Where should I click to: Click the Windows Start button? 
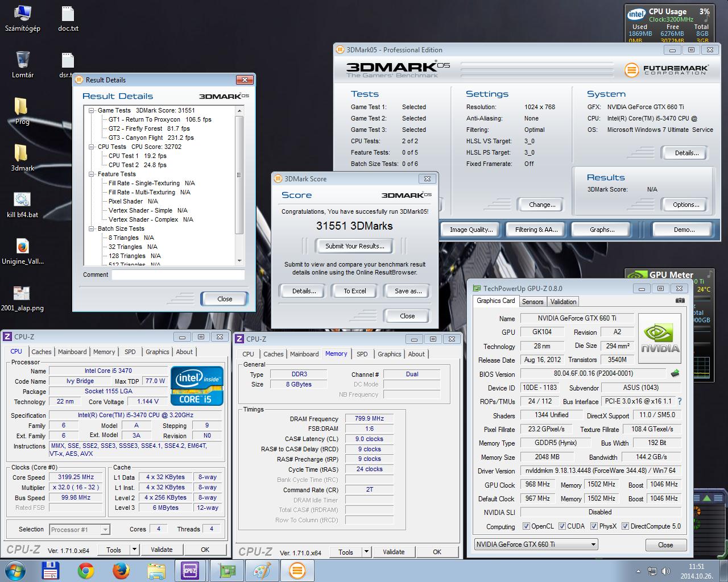[15, 570]
